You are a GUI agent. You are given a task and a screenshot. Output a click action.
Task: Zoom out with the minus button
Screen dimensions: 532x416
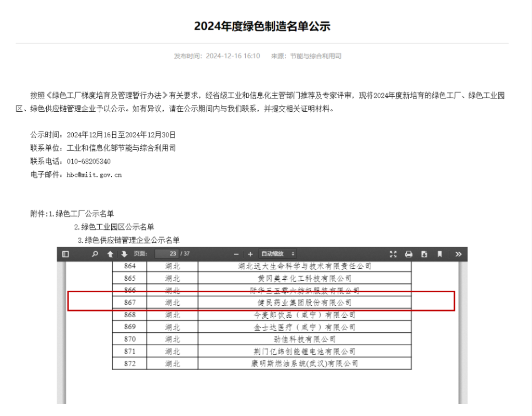coord(236,254)
